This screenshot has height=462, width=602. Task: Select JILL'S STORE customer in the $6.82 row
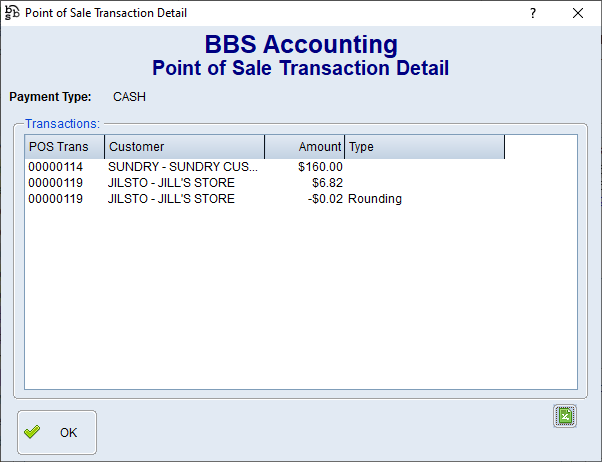click(x=171, y=183)
